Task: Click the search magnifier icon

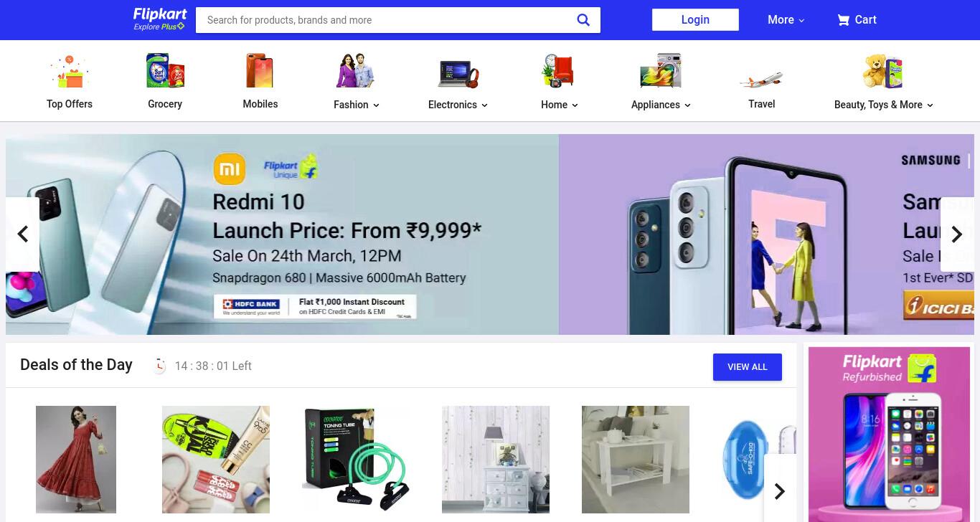Action: click(583, 20)
